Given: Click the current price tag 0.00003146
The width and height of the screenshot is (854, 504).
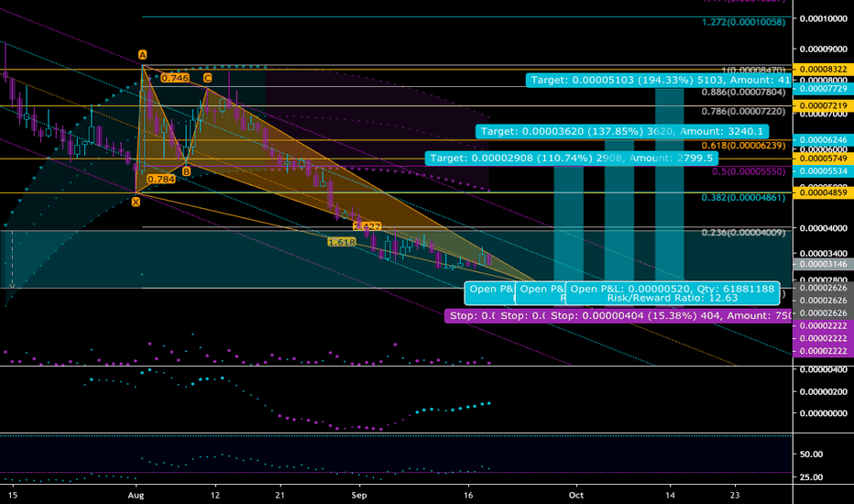Looking at the screenshot, I should (824, 264).
